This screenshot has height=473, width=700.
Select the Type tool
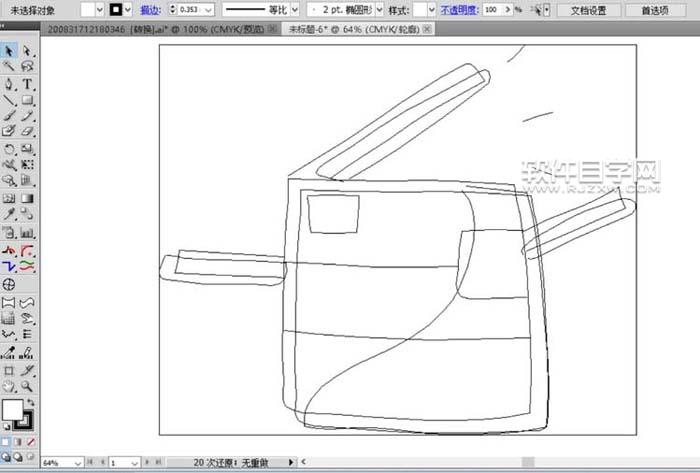[x=27, y=84]
